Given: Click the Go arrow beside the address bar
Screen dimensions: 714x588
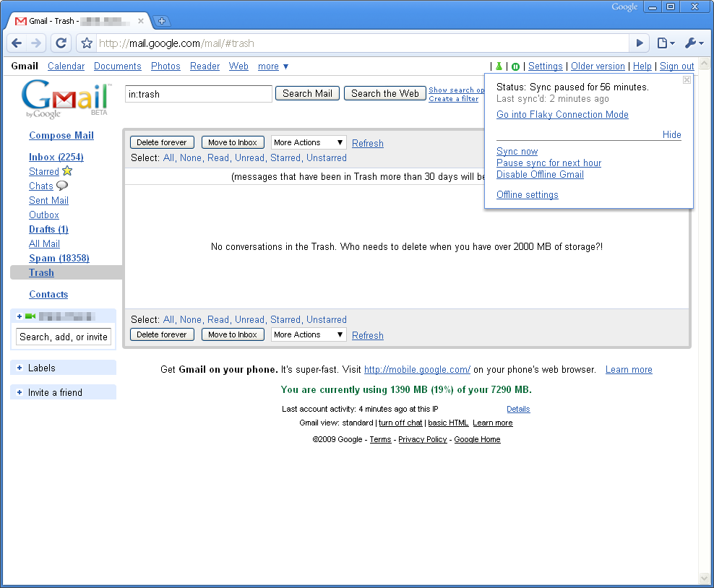Looking at the screenshot, I should [x=640, y=43].
